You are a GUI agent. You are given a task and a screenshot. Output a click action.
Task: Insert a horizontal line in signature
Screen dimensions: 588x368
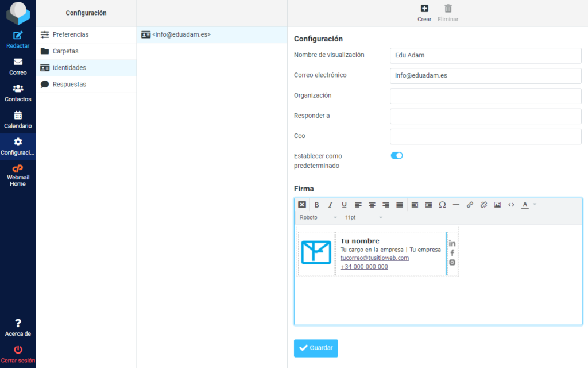coord(456,205)
